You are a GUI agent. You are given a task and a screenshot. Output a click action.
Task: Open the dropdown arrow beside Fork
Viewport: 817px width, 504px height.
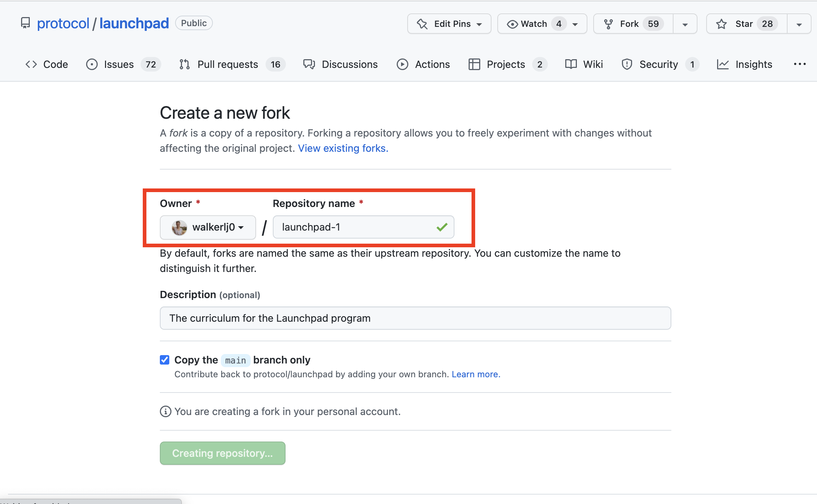(685, 24)
